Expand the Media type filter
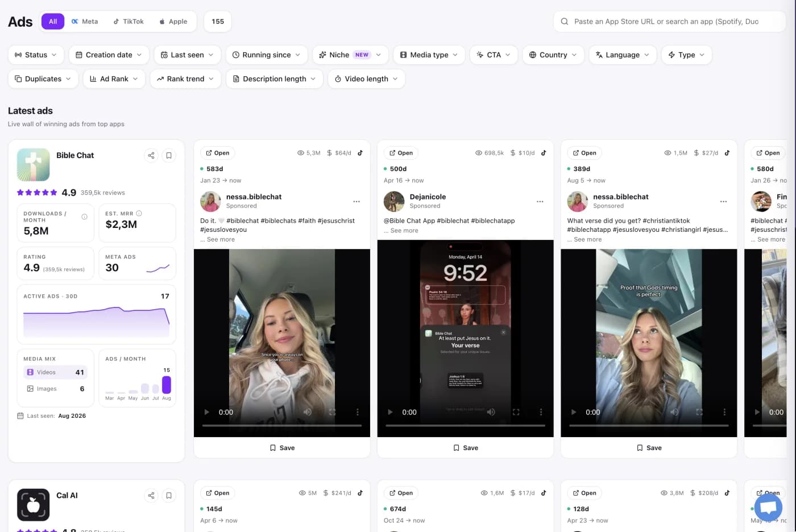The image size is (796, 532). (x=429, y=55)
